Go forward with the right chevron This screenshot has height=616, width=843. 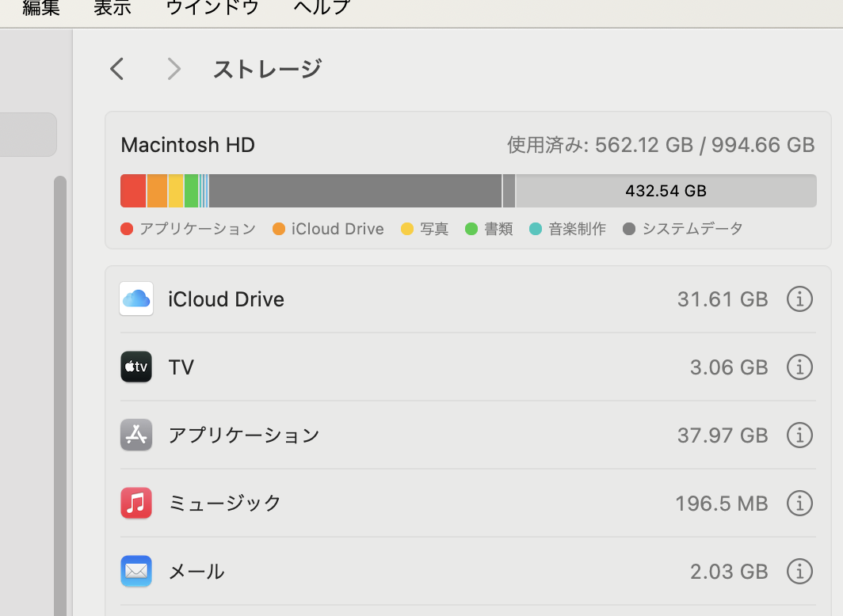pos(174,70)
